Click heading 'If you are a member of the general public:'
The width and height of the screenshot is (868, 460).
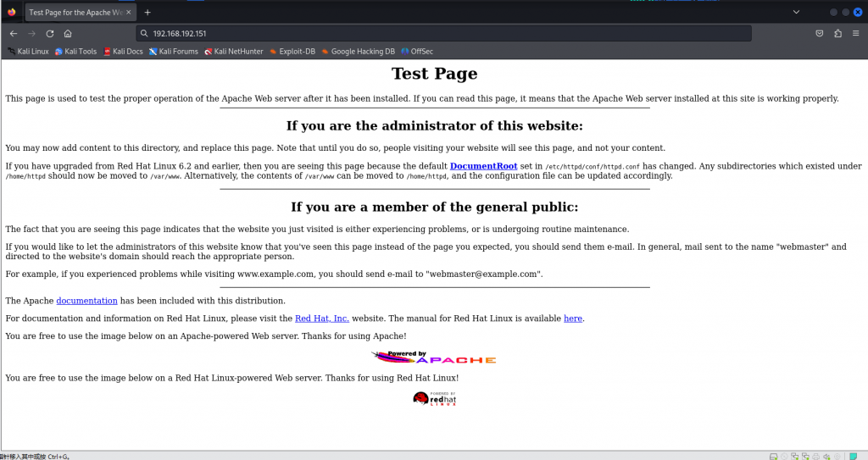pyautogui.click(x=435, y=207)
